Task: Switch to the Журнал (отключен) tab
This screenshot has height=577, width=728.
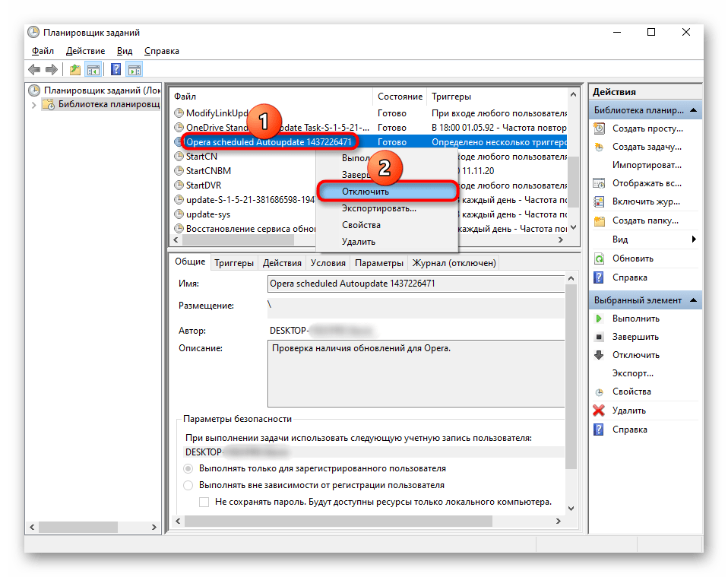Action: pos(454,263)
